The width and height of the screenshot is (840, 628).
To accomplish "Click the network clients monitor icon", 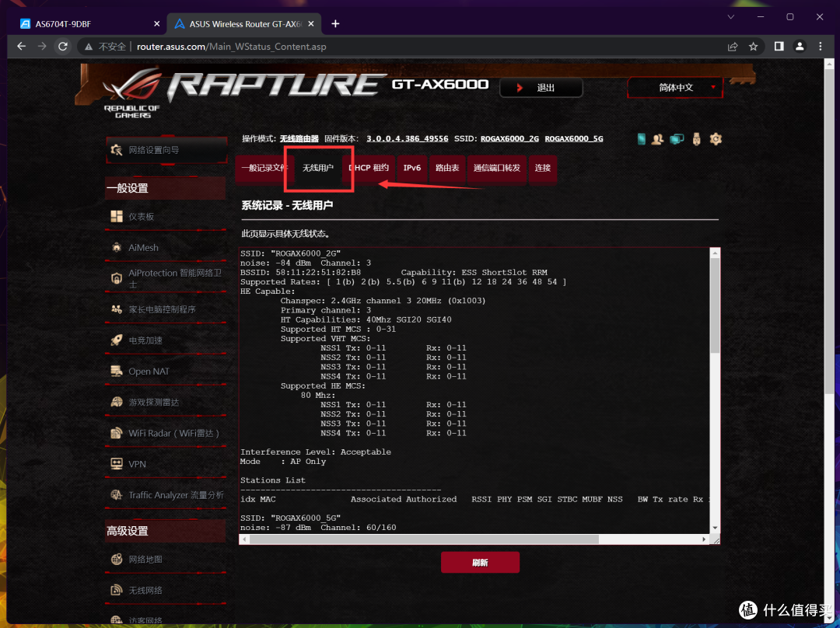I will click(x=677, y=139).
